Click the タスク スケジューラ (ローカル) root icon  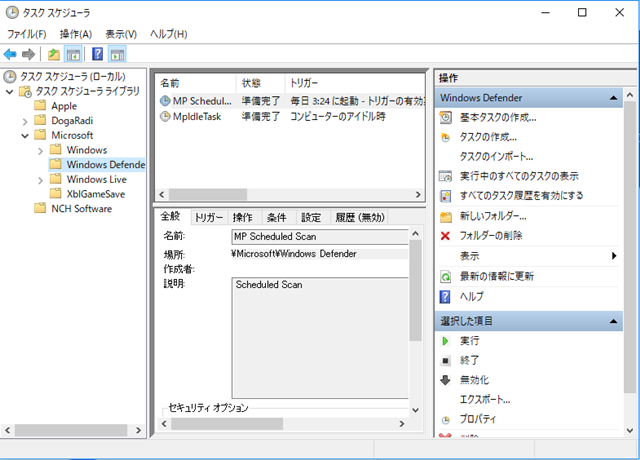click(x=10, y=76)
